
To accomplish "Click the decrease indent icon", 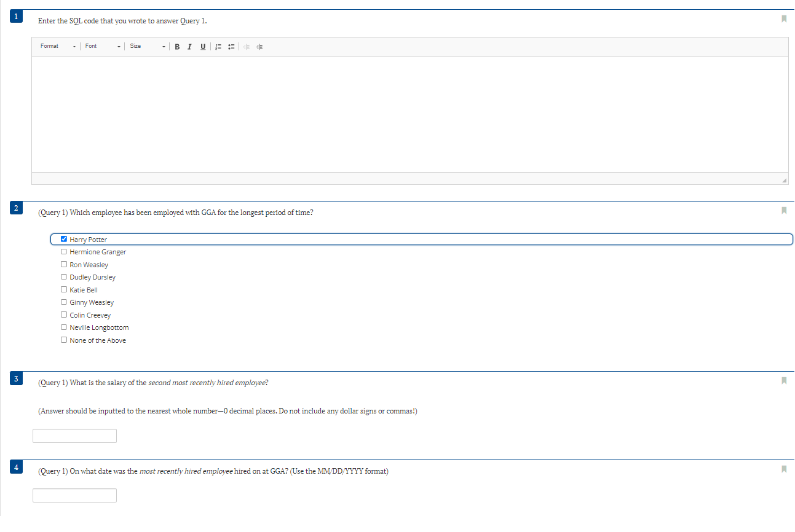I will pos(247,47).
